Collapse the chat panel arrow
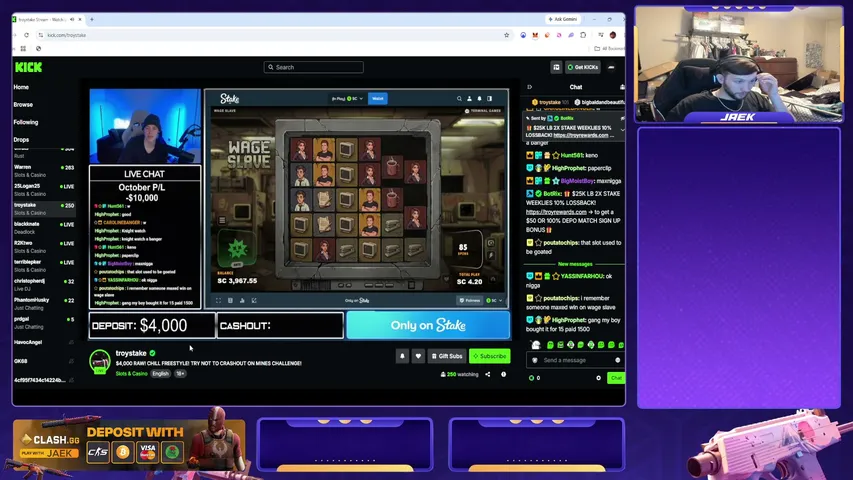This screenshot has width=853, height=480. click(x=529, y=87)
